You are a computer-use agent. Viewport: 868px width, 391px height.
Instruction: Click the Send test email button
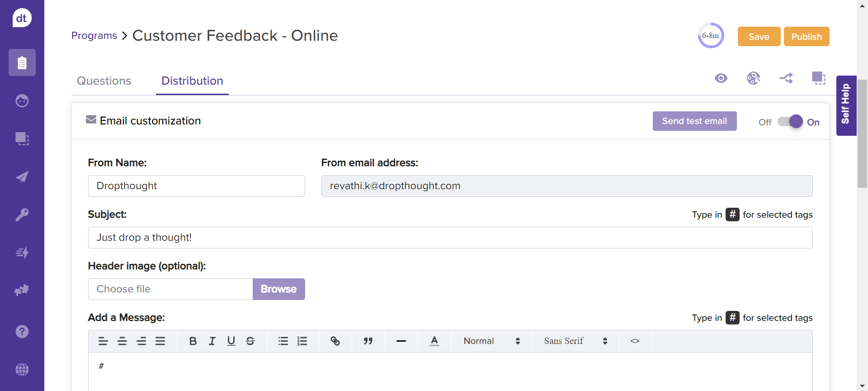point(694,121)
